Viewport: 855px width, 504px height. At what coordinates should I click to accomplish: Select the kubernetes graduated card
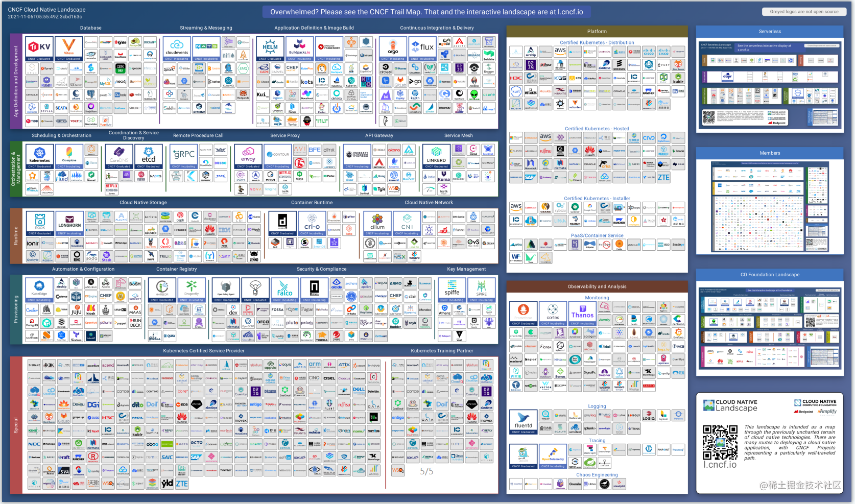tap(39, 156)
